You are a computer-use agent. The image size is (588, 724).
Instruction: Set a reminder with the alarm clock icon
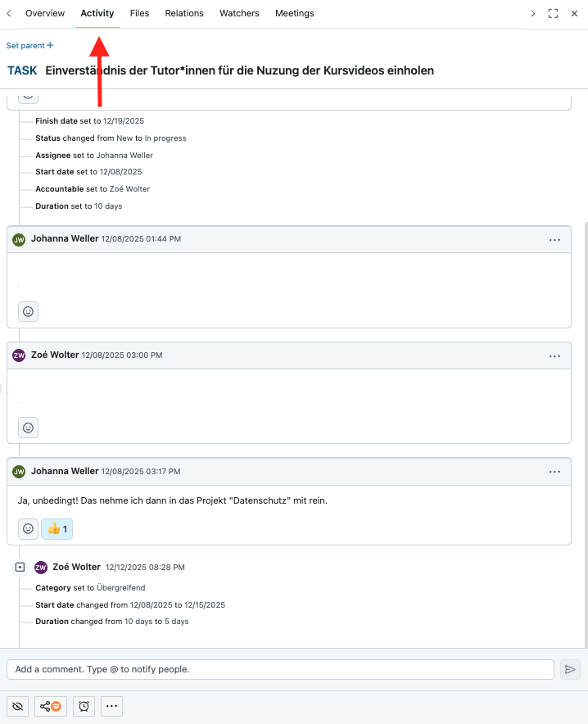click(84, 706)
